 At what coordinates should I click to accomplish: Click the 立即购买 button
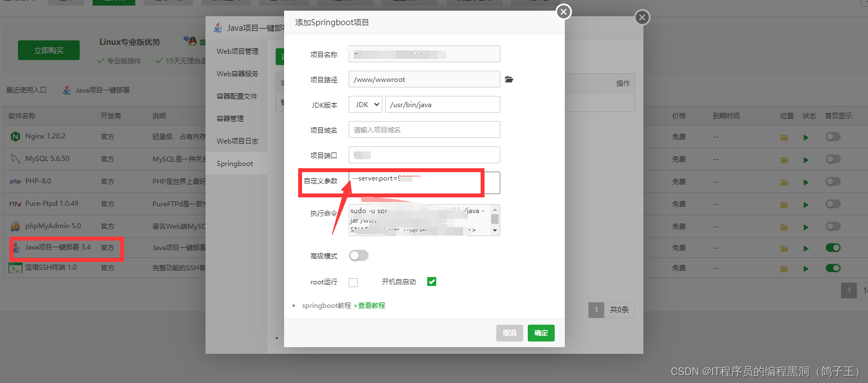[x=49, y=50]
